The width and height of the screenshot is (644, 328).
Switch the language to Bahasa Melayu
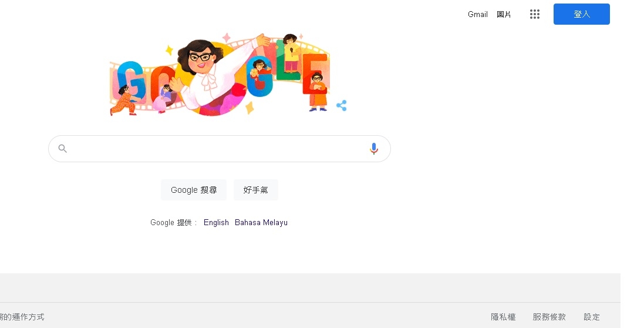click(261, 222)
